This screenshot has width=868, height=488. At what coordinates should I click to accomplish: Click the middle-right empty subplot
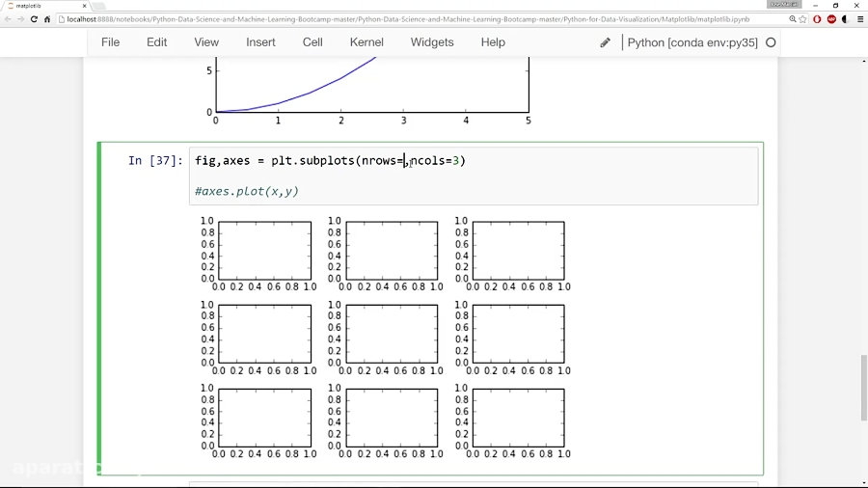click(519, 334)
